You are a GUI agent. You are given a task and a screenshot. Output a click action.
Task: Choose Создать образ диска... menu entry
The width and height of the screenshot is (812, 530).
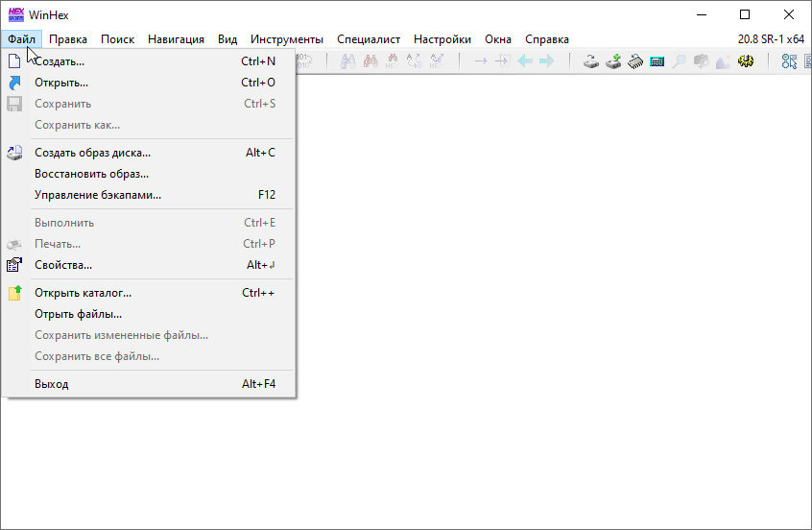tap(149, 153)
